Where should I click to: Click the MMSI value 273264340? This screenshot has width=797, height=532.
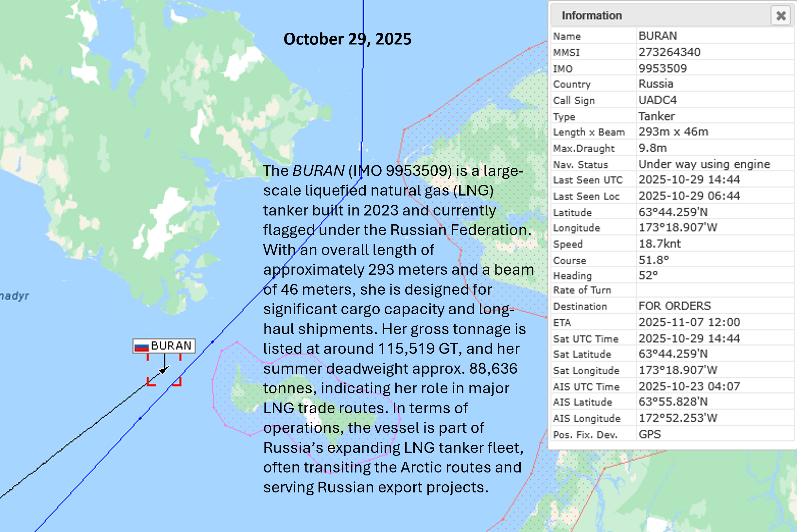coord(669,52)
